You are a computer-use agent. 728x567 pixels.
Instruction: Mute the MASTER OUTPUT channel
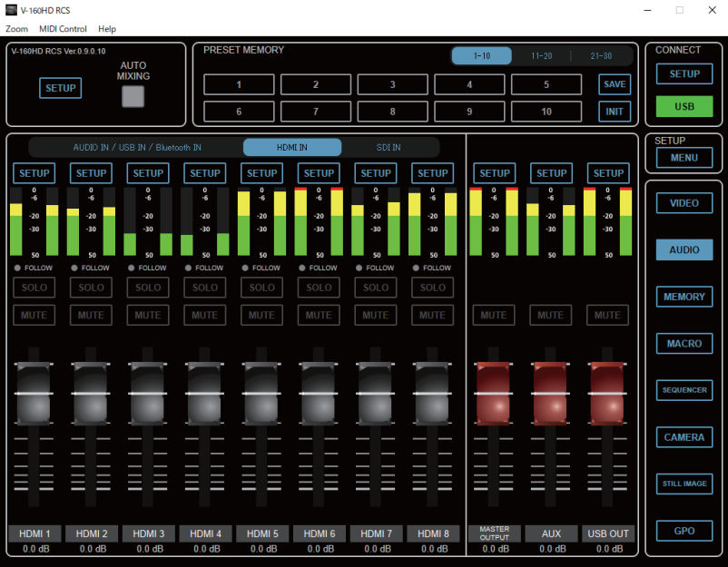[494, 315]
